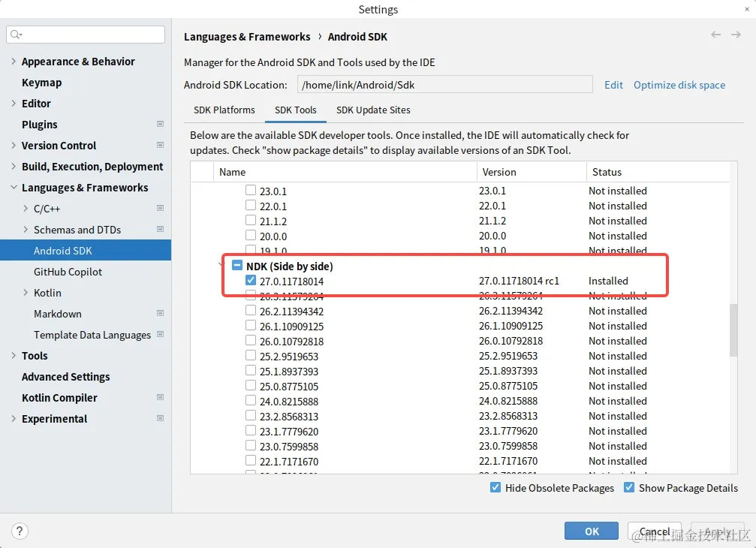The image size is (756, 548).
Task: Click the back navigation arrow
Action: [x=715, y=35]
